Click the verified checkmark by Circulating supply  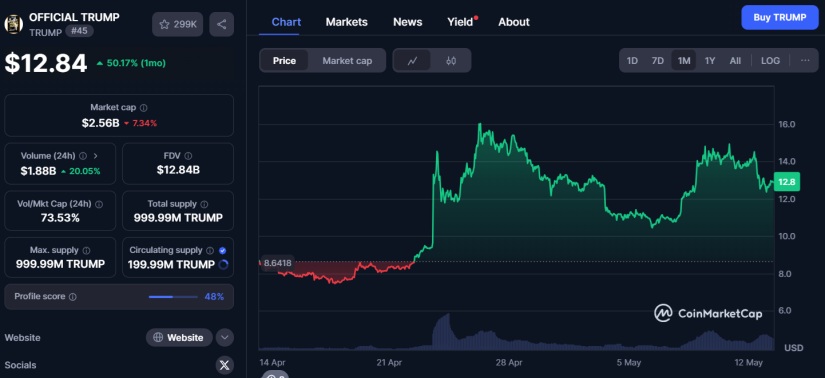tap(222, 251)
